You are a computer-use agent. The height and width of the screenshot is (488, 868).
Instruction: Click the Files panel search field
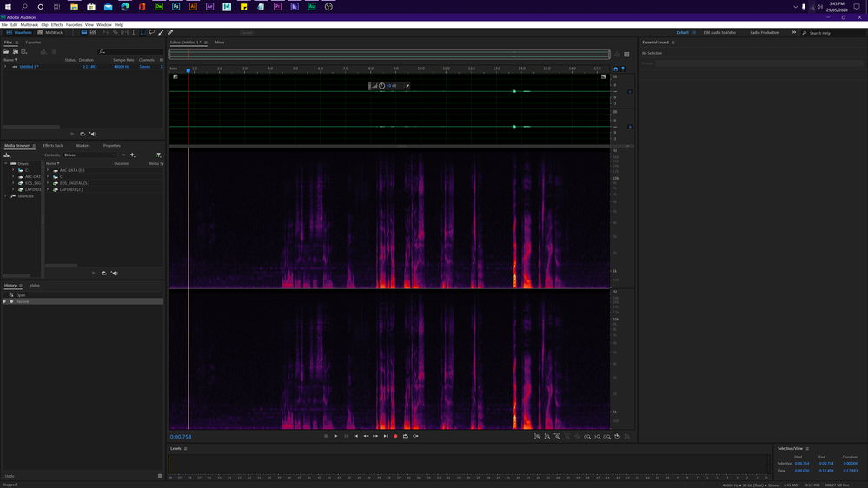pos(130,52)
